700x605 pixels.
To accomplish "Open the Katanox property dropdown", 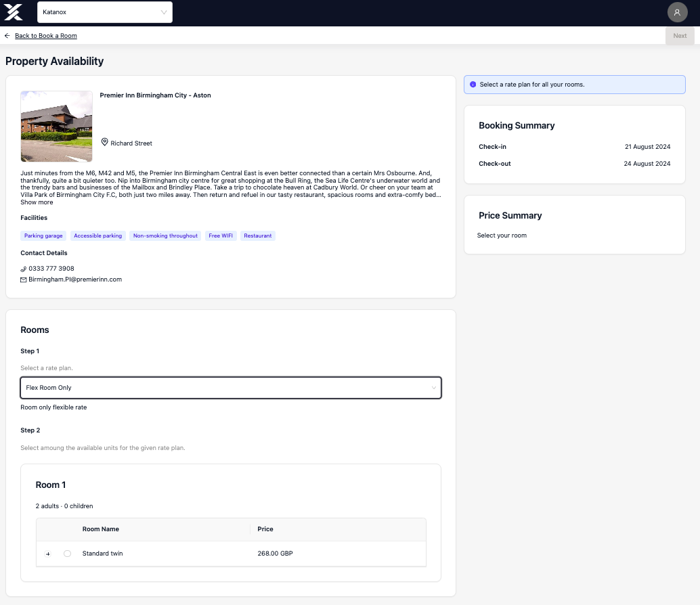I will pos(105,12).
